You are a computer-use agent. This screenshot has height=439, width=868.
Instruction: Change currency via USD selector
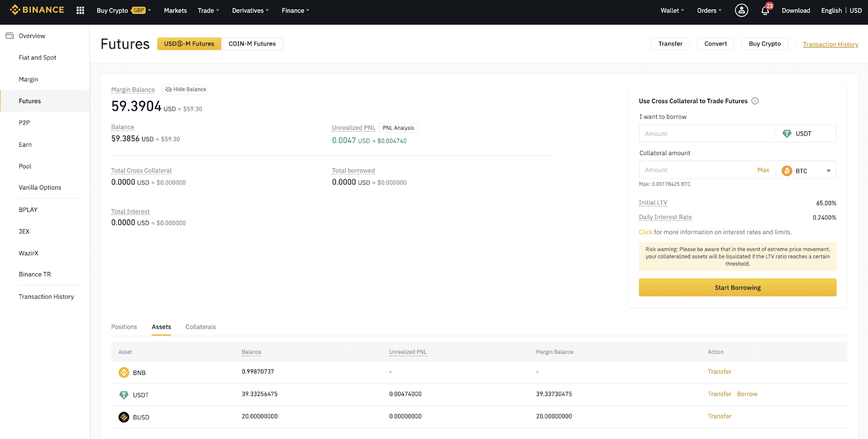(x=856, y=10)
